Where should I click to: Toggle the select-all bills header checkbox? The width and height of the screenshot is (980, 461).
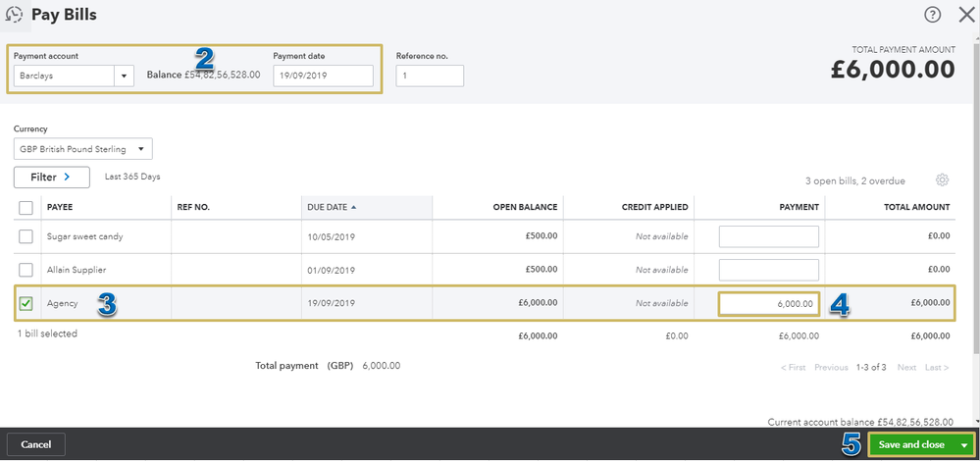[26, 207]
